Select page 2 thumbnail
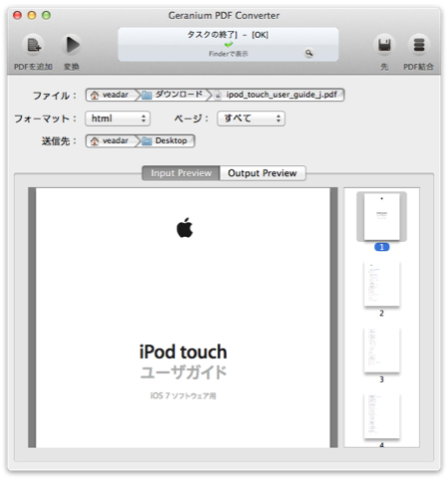The width and height of the screenshot is (448, 478). coord(381,284)
